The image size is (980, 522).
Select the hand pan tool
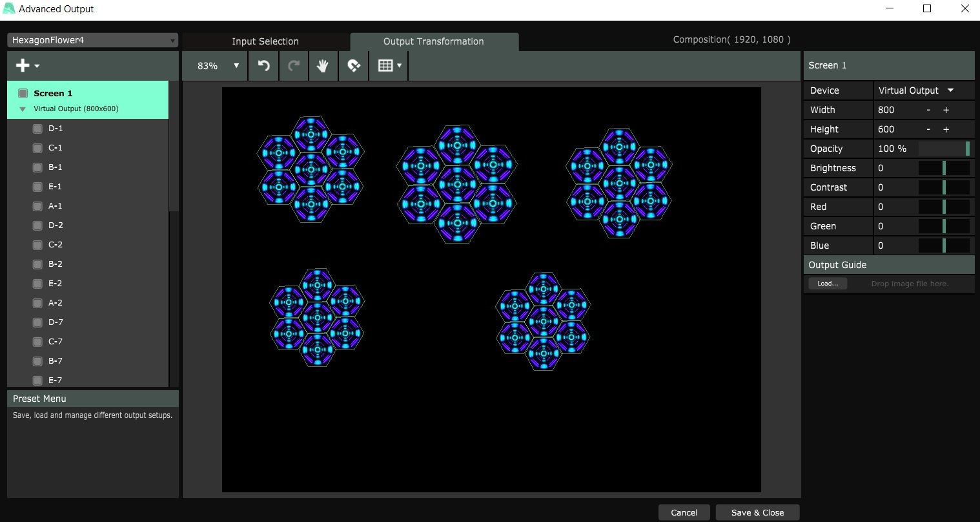click(323, 66)
